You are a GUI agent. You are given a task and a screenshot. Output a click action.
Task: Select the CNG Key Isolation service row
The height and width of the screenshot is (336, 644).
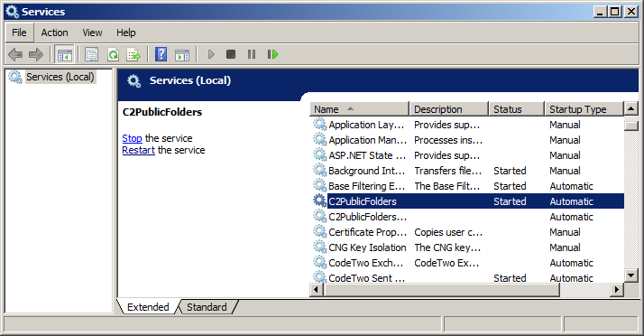(x=467, y=247)
